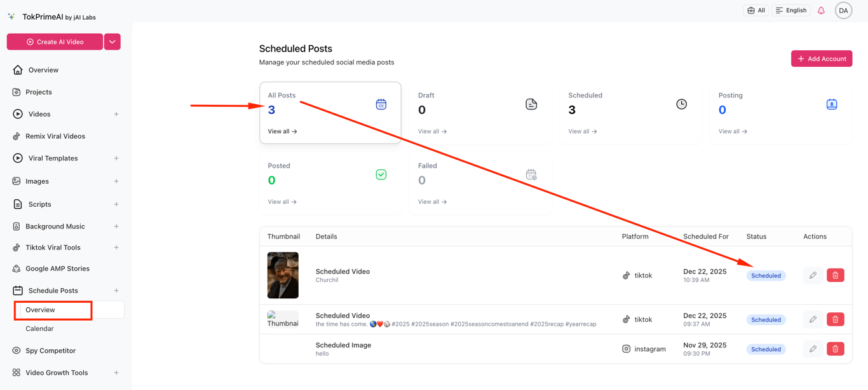
Task: Click the Add Account button
Action: click(821, 59)
